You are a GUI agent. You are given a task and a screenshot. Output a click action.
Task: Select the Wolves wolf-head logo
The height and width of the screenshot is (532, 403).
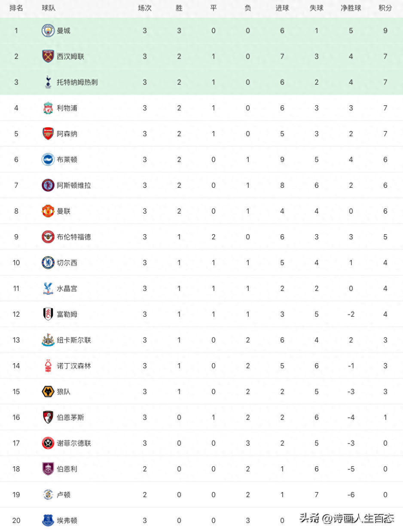tap(48, 391)
